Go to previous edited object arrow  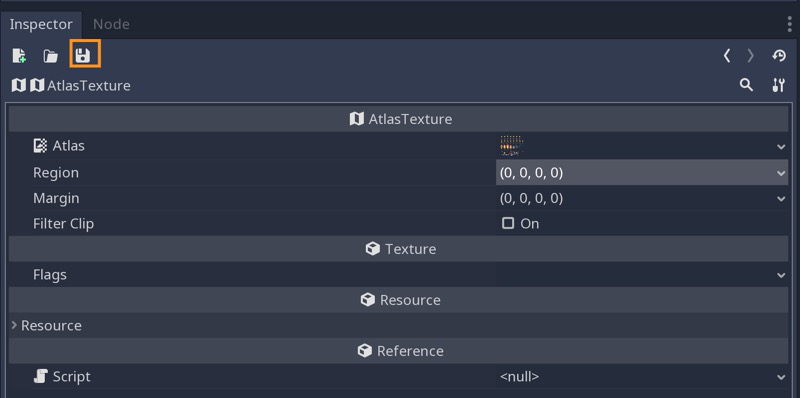726,56
